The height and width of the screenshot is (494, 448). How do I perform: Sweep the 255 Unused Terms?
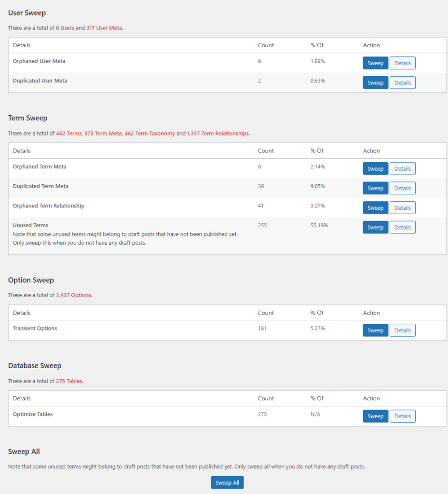click(x=375, y=227)
